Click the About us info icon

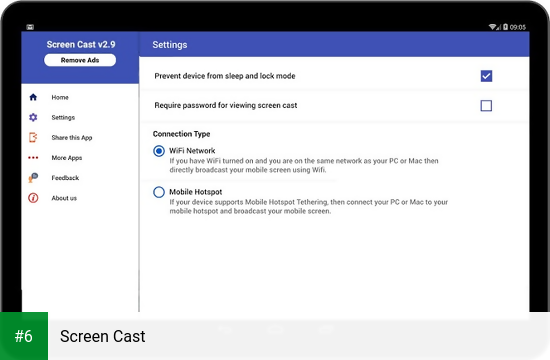[33, 198]
